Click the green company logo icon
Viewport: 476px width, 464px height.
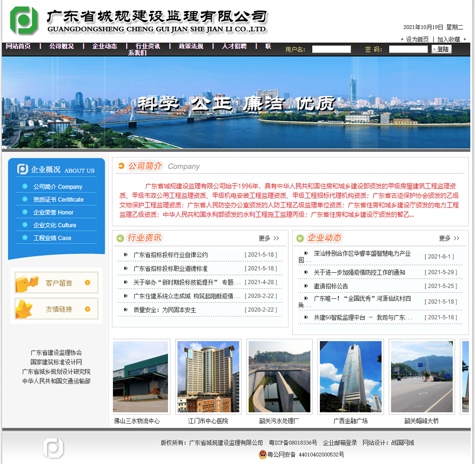pos(24,20)
